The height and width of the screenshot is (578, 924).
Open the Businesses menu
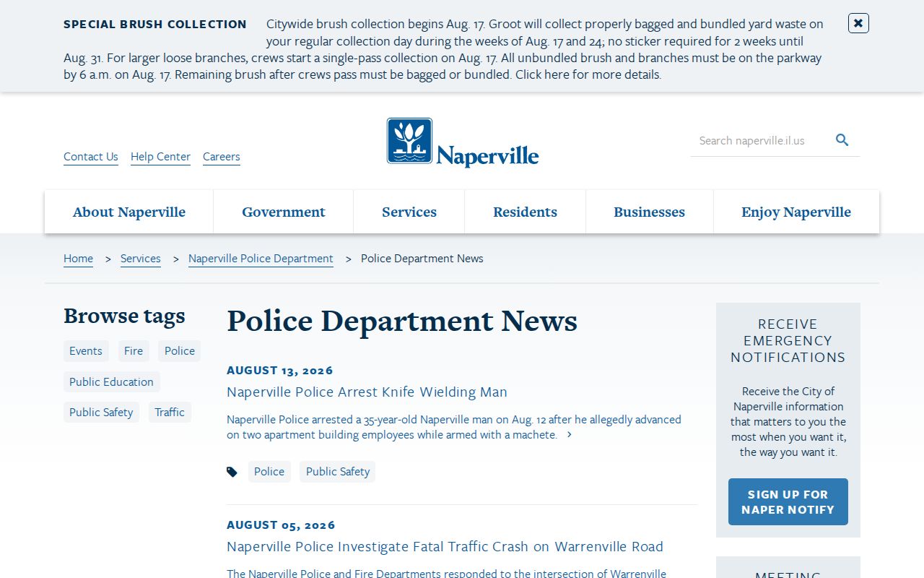pos(650,212)
